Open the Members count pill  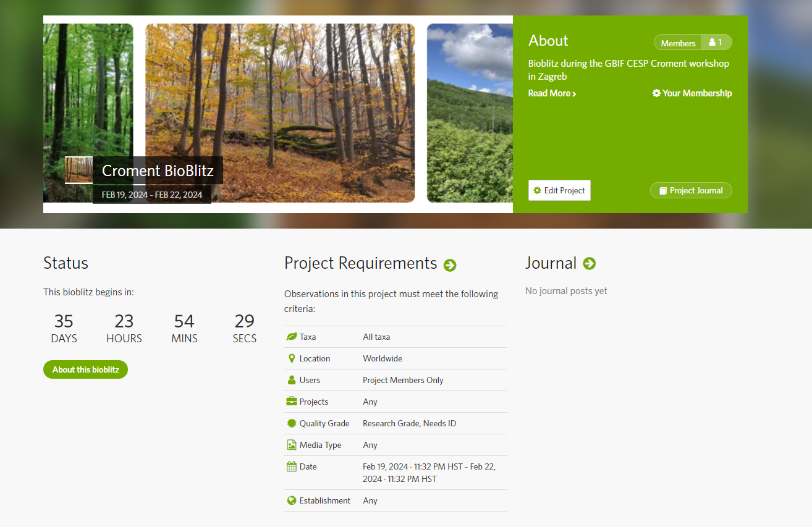[693, 43]
